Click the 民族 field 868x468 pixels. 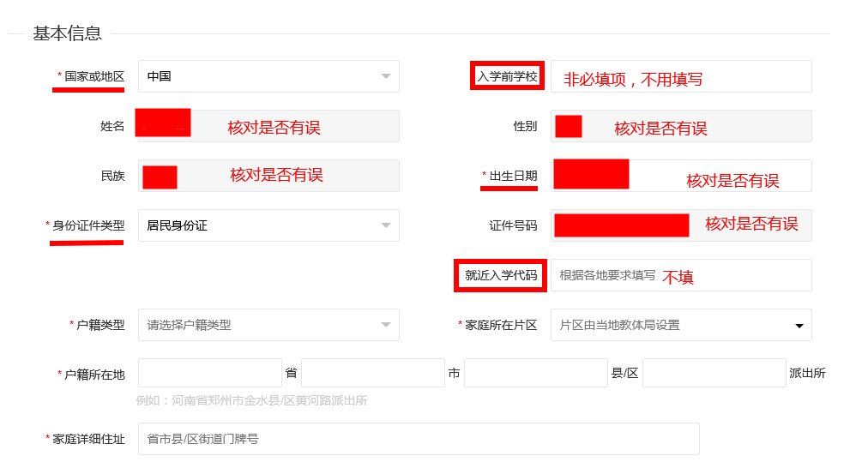pyautogui.click(x=268, y=176)
